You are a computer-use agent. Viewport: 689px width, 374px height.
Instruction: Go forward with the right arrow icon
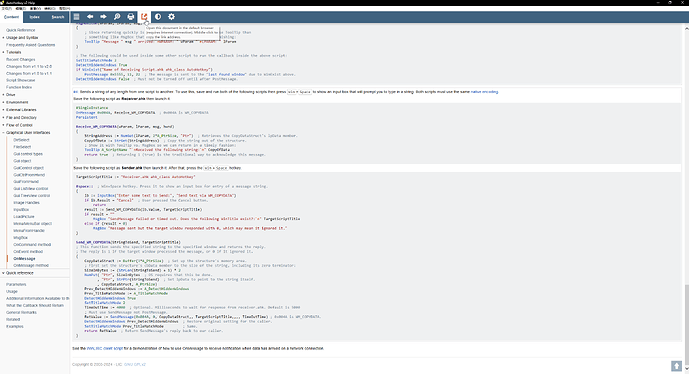point(103,17)
